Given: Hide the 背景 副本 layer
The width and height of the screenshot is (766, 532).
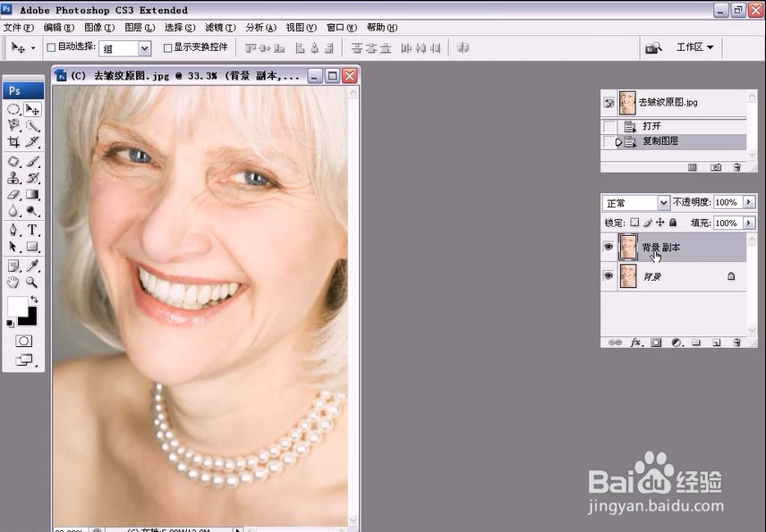Looking at the screenshot, I should click(x=609, y=247).
